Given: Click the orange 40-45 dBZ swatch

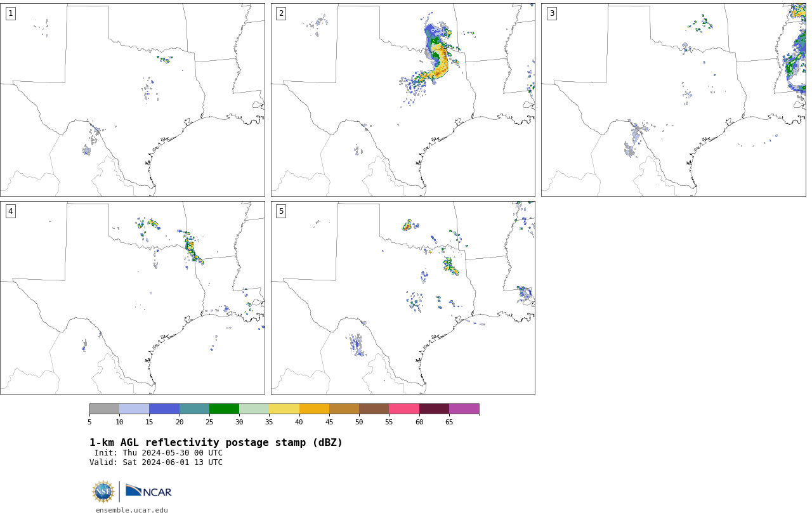Looking at the screenshot, I should pyautogui.click(x=314, y=409).
